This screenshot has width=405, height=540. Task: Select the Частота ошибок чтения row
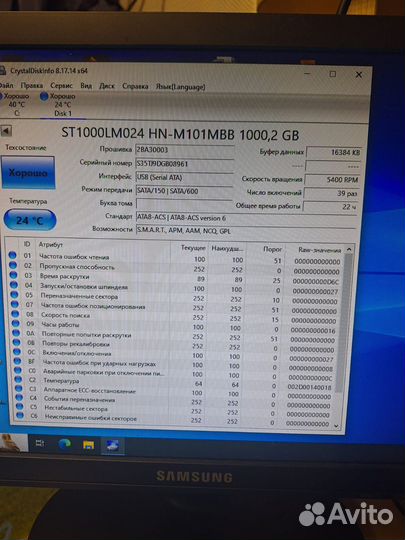pos(176,258)
